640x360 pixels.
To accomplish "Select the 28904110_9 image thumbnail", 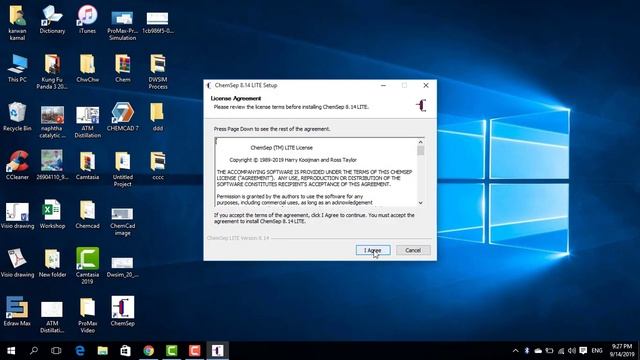I will (52, 165).
